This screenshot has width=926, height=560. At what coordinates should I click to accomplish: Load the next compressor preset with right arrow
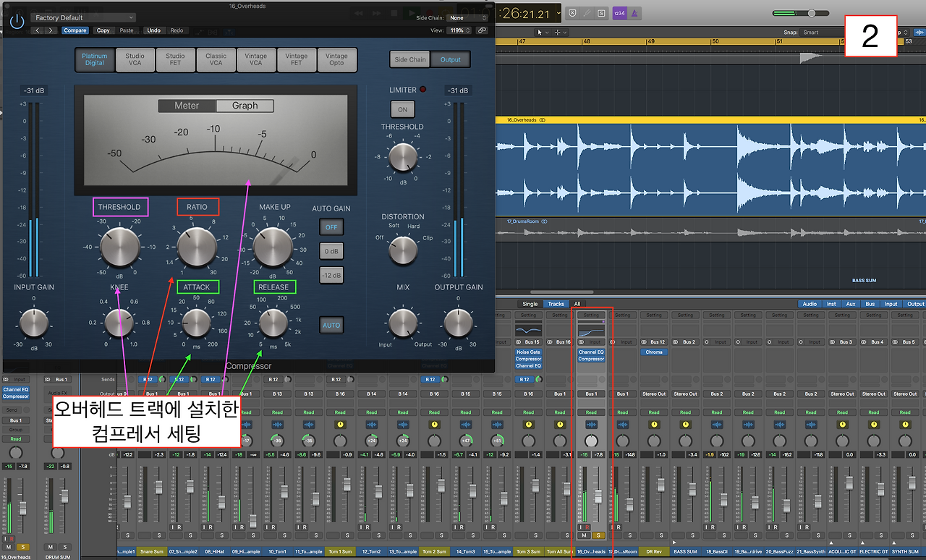pos(51,30)
